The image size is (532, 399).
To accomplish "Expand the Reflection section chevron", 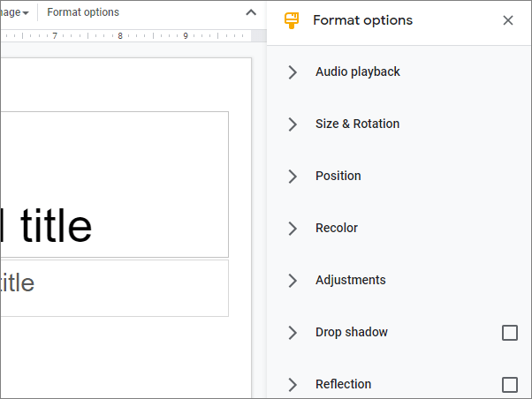I will [x=293, y=385].
